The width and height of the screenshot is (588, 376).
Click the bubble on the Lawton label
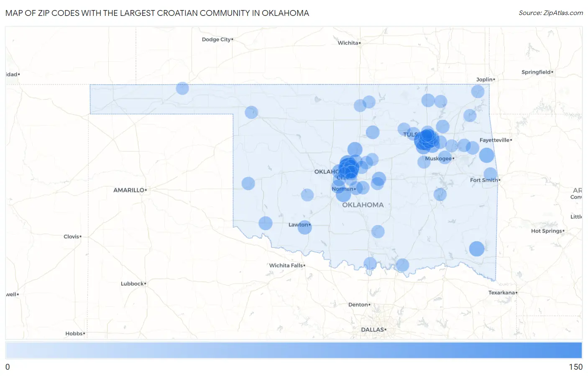[305, 227]
